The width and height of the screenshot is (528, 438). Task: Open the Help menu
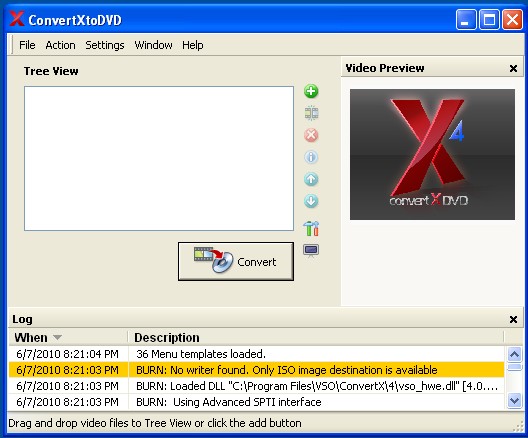(x=193, y=45)
